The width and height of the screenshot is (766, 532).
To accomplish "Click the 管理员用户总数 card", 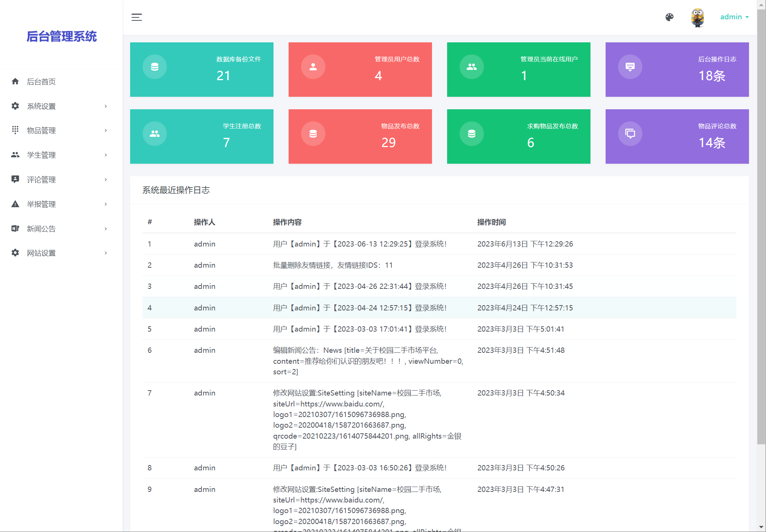I will tap(360, 70).
